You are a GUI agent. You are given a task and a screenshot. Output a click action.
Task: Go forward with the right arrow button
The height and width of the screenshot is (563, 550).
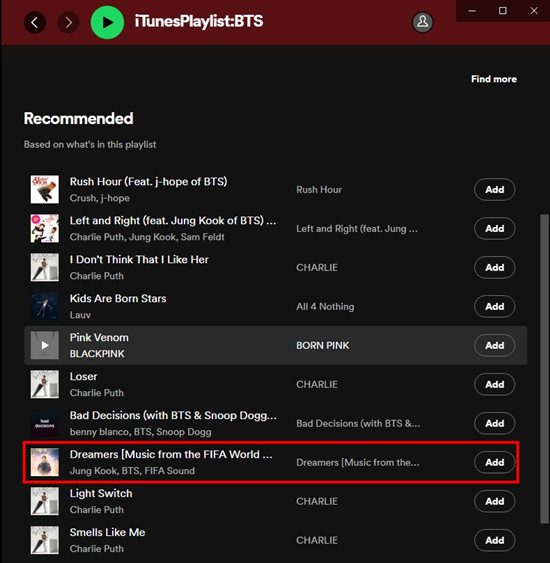[68, 22]
